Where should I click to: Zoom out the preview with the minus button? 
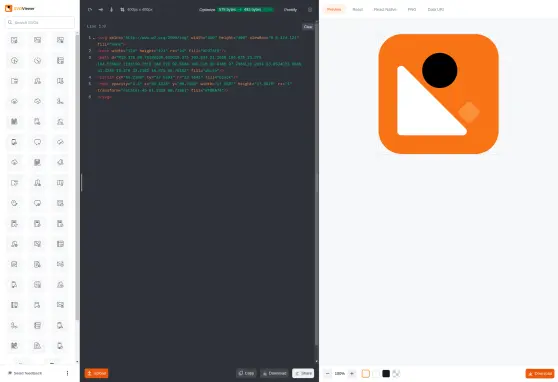(327, 373)
